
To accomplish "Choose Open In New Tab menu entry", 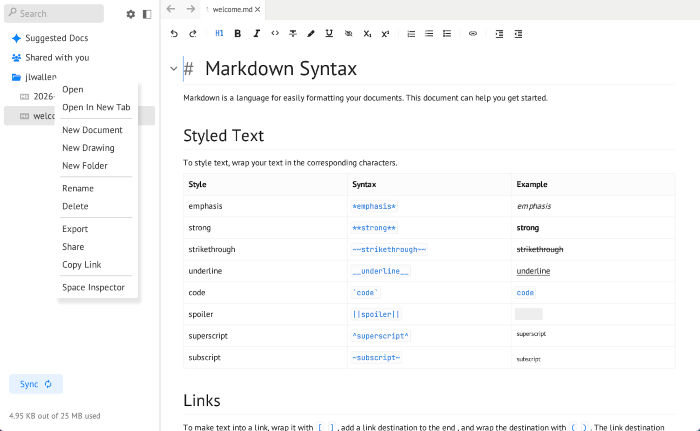I will (x=96, y=107).
